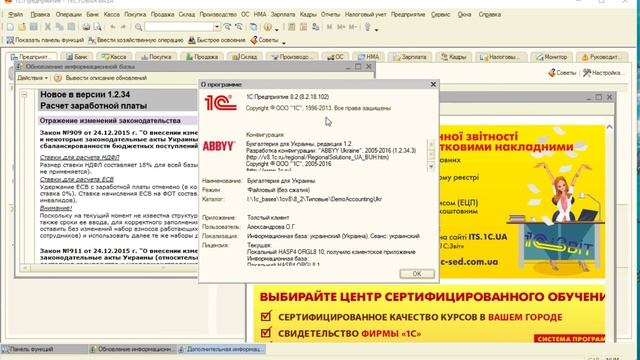
Task: Click the Open folder toolbar icon
Action: click(22, 27)
